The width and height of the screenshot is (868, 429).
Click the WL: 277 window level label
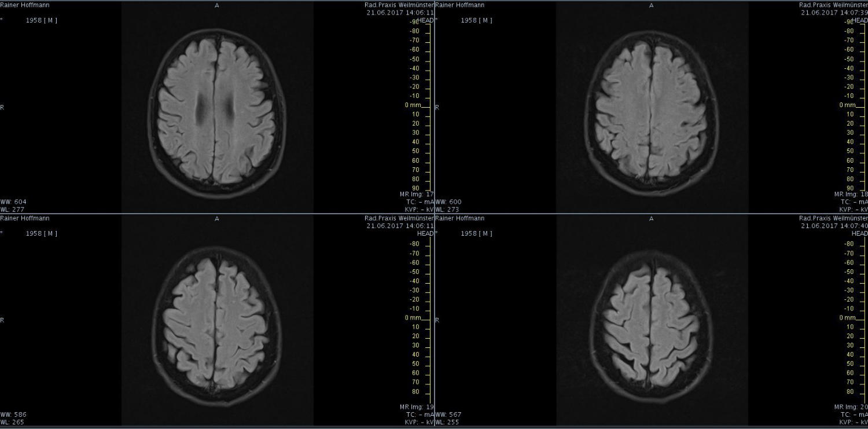[x=13, y=209]
